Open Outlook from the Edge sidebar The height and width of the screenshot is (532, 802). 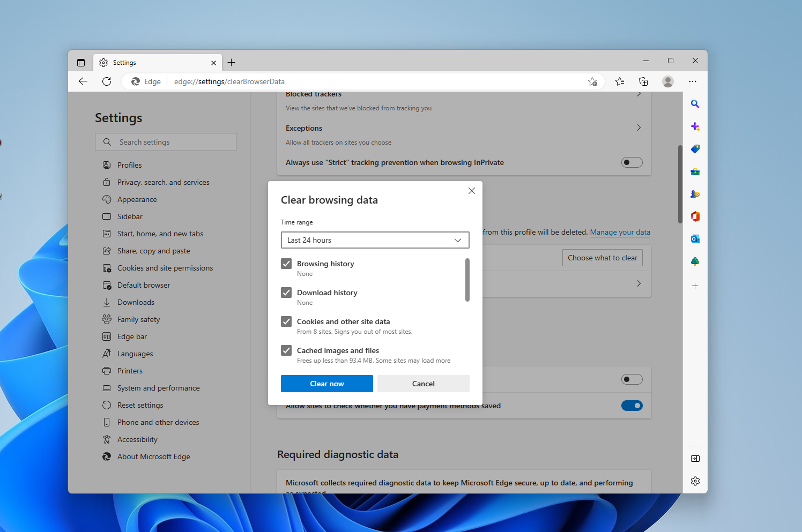click(695, 239)
